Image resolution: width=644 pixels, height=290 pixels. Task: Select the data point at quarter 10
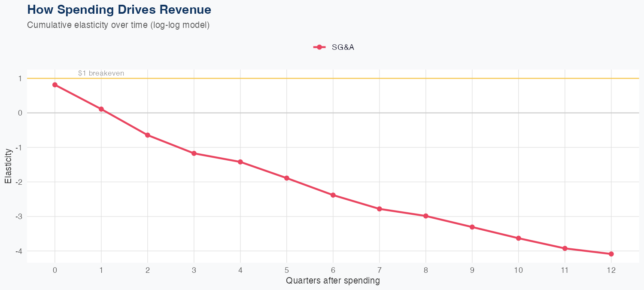519,238
